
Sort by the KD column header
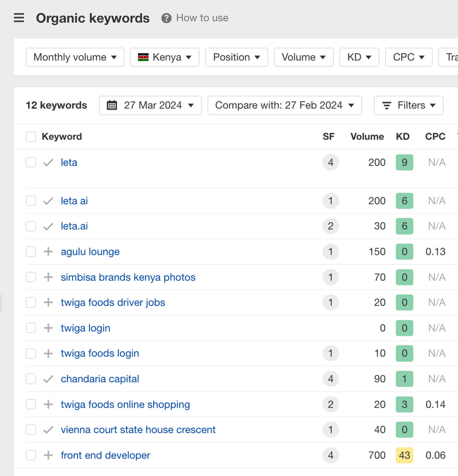click(x=403, y=137)
